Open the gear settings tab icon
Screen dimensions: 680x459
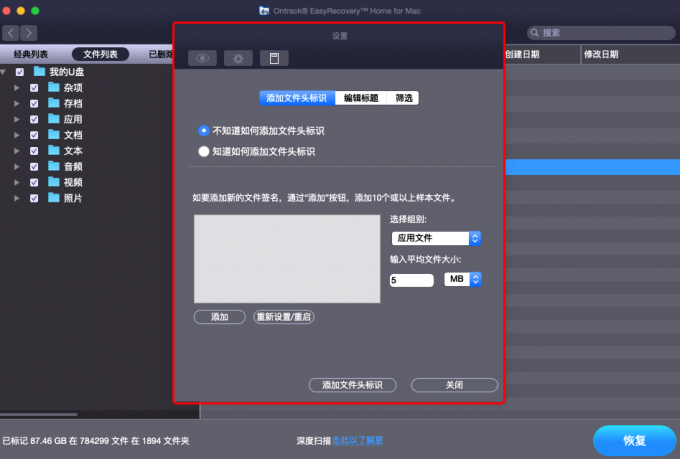click(238, 58)
